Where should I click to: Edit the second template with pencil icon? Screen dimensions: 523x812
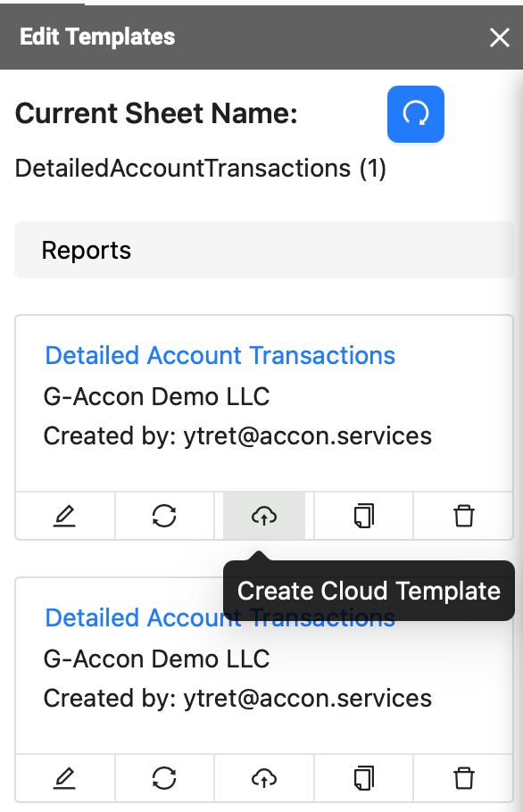[65, 778]
